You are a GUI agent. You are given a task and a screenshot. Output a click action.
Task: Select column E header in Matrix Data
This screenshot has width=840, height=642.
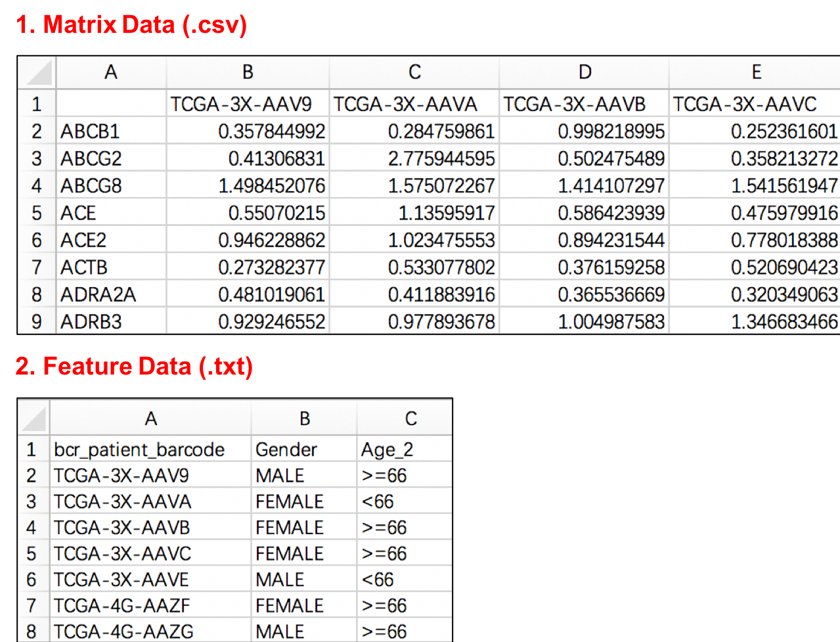(755, 72)
